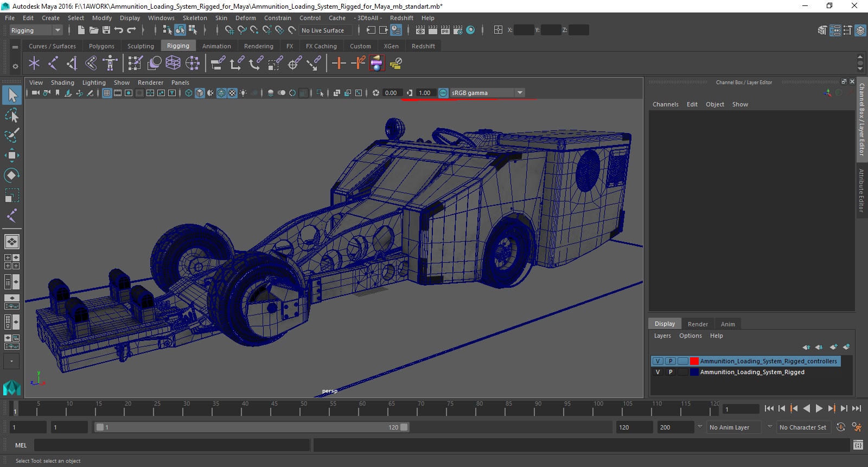Create new empty layer icon in Layer Editor

pos(833,347)
